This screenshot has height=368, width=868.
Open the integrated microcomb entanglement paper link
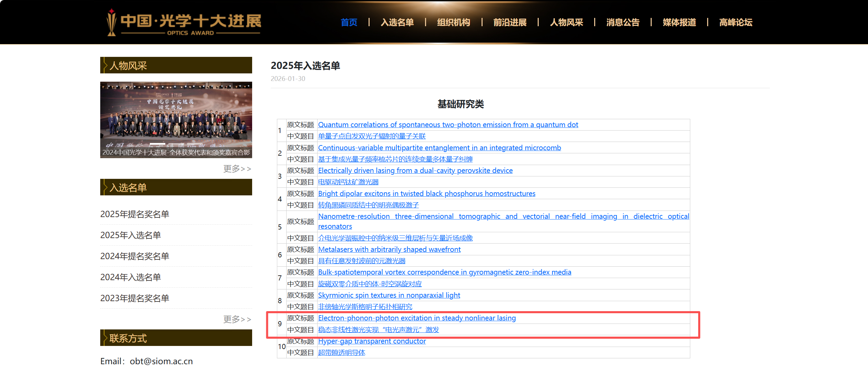(439, 148)
